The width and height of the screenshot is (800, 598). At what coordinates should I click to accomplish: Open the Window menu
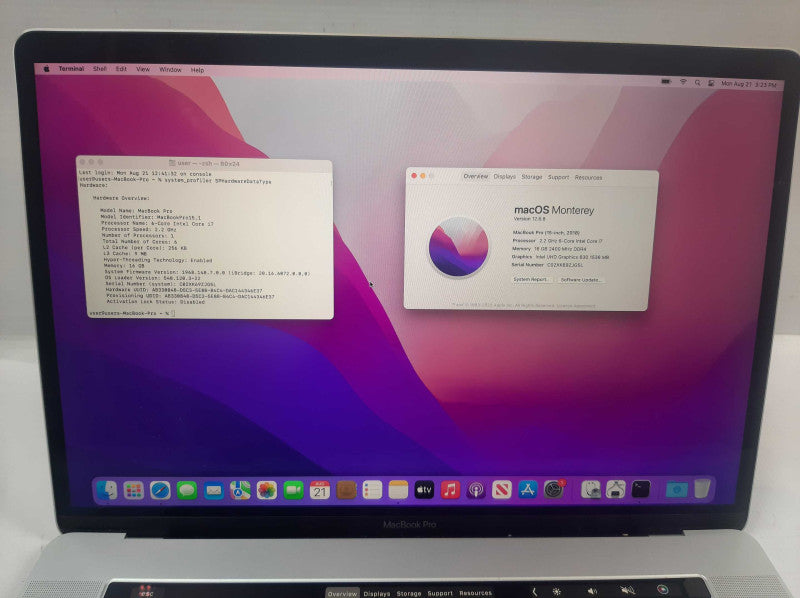click(x=170, y=70)
